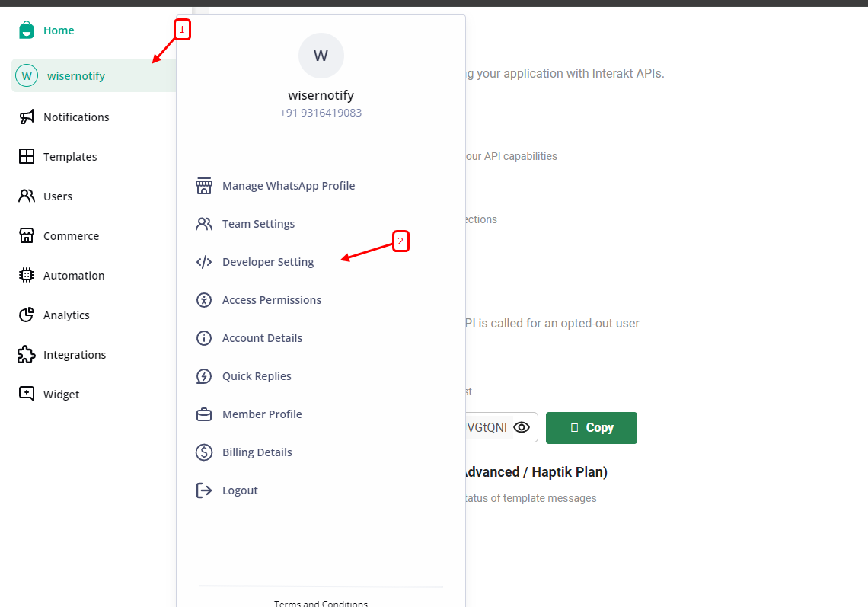Select Billing Details from account menu

[x=257, y=452]
